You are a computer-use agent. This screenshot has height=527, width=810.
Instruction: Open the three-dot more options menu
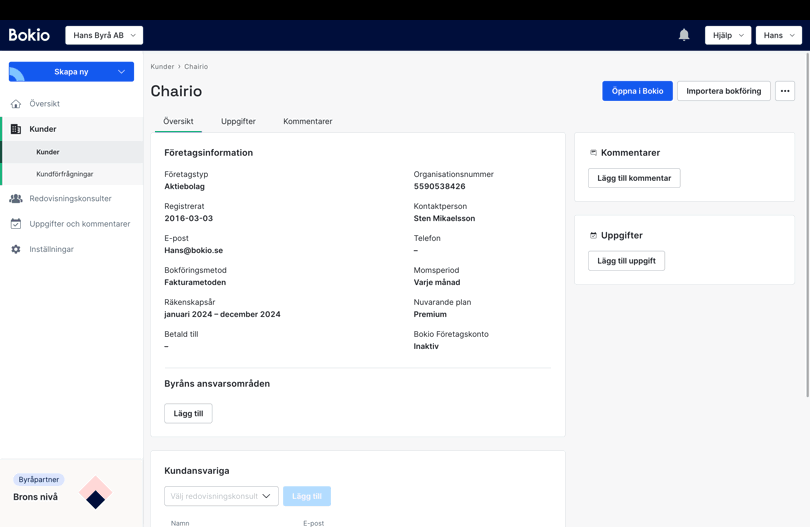point(785,91)
